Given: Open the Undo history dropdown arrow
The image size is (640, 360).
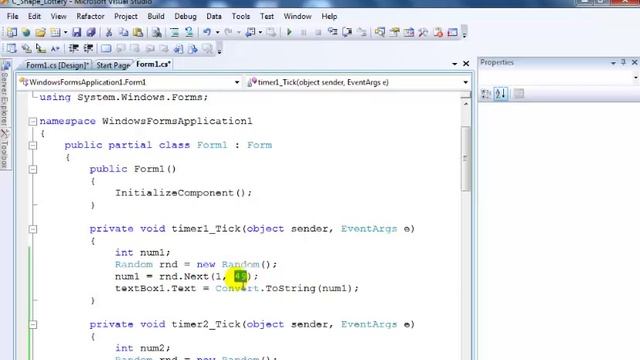Looking at the screenshot, I should pos(217,32).
